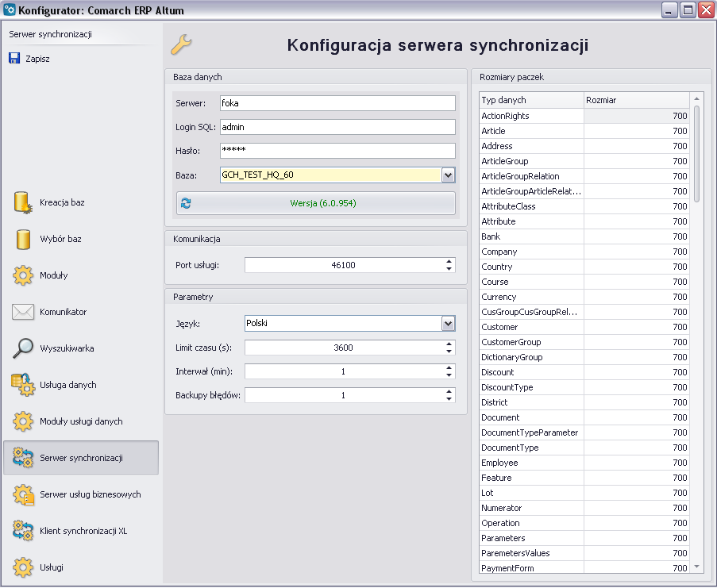Open Wybór baz cylinder icon

23,239
